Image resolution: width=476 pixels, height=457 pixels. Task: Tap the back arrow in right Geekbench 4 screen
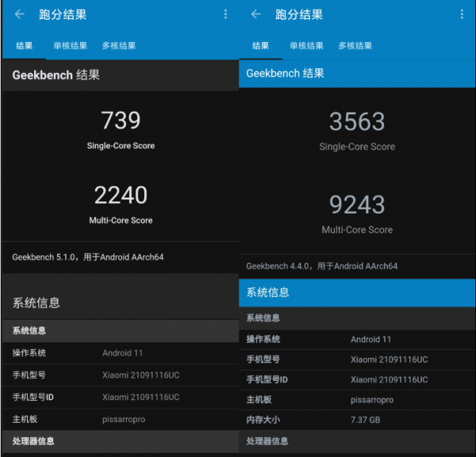[x=256, y=14]
